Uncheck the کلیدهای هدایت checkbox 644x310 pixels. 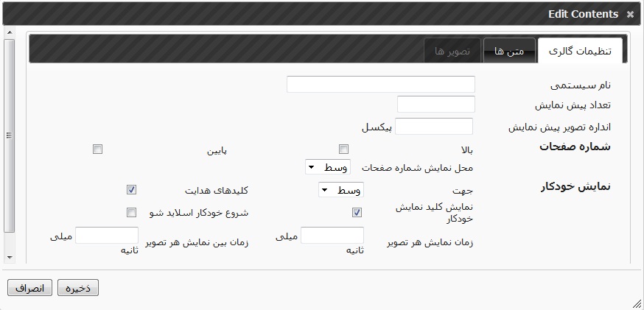(132, 190)
